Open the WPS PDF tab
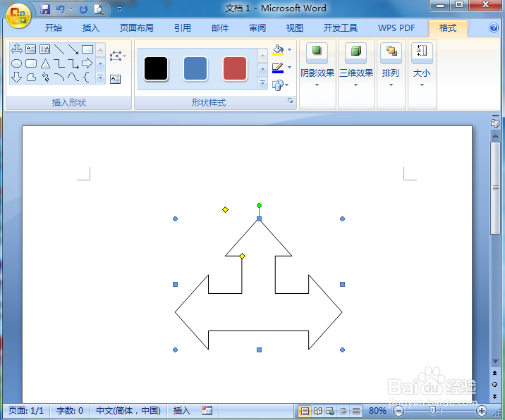 click(396, 28)
